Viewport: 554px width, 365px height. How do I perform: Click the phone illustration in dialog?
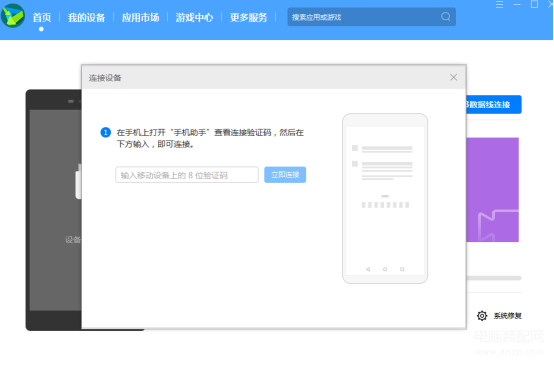pos(385,198)
